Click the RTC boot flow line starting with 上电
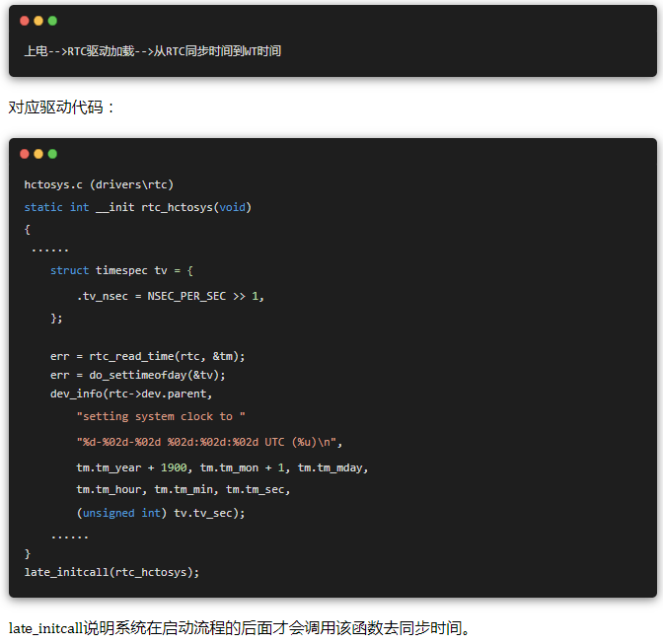 click(x=153, y=50)
